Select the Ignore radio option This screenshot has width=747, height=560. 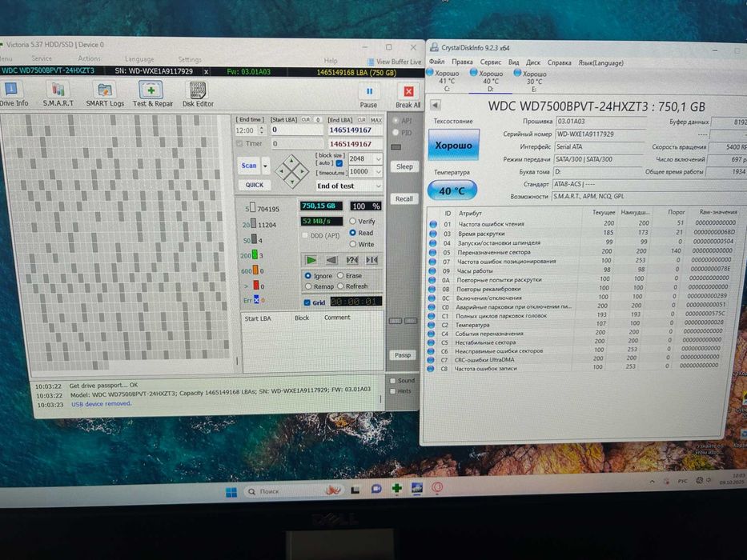307,276
